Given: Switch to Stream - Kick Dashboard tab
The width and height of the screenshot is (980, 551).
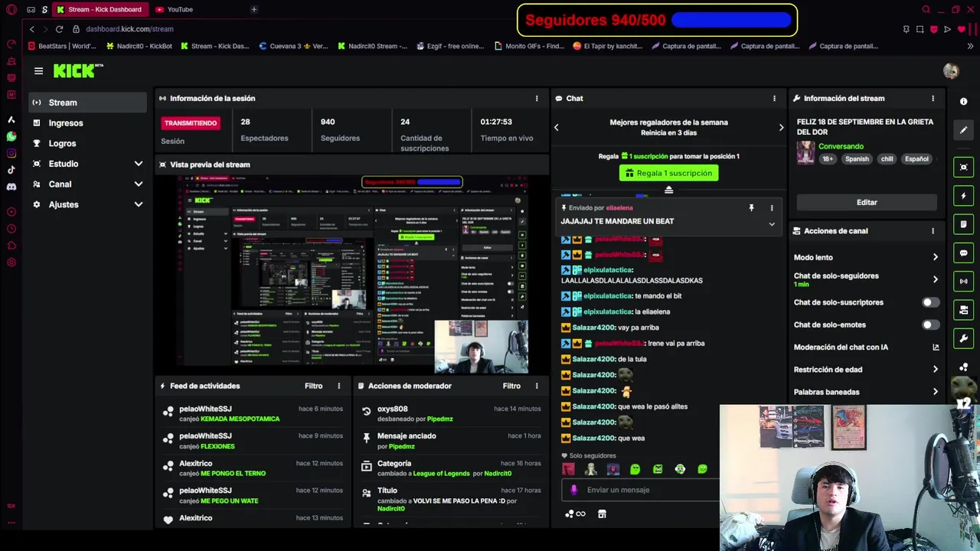Looking at the screenshot, I should pos(100,9).
